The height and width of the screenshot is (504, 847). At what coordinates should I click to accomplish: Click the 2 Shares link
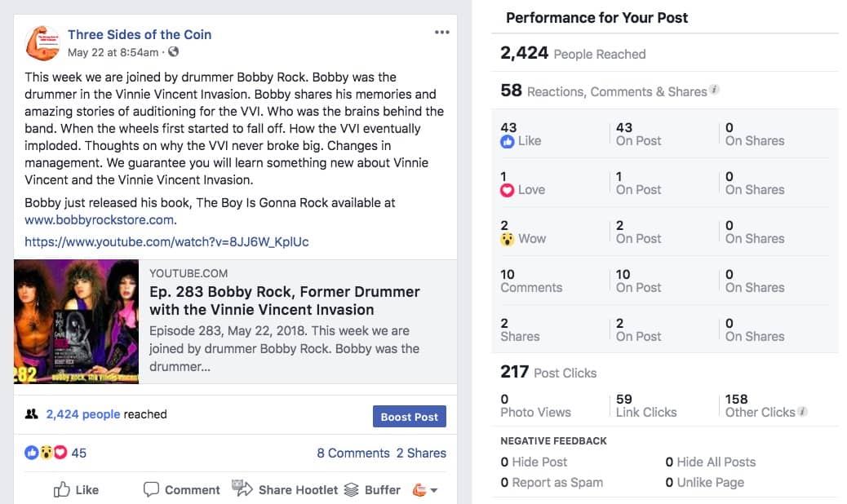tap(421, 453)
